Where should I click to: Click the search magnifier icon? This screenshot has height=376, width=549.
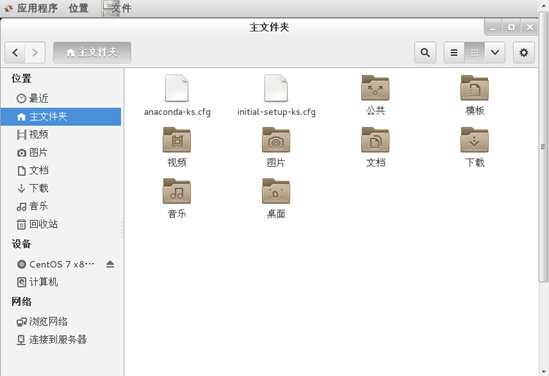(x=425, y=53)
